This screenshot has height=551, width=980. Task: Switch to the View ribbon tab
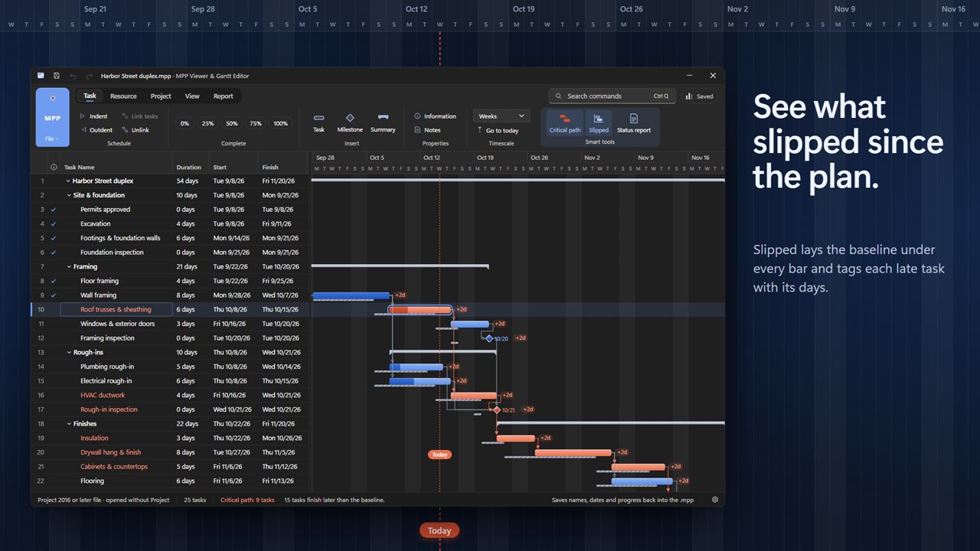click(x=192, y=96)
